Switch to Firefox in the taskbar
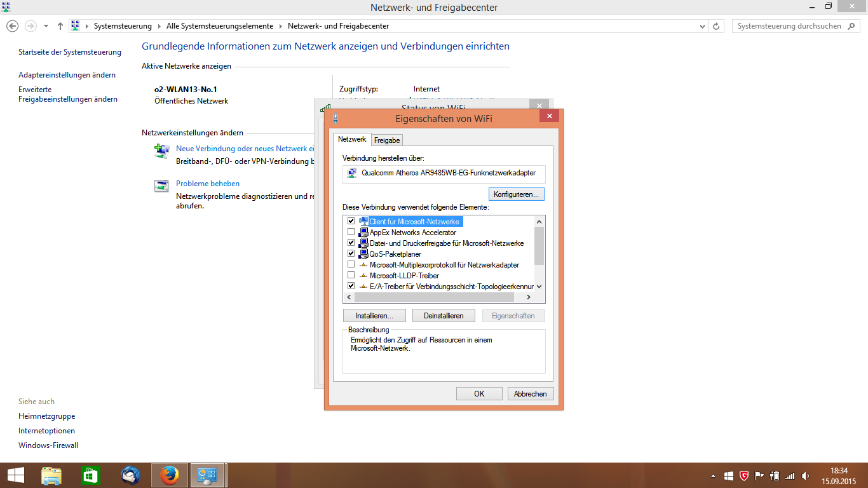Viewport: 868px width, 488px height. [x=169, y=475]
